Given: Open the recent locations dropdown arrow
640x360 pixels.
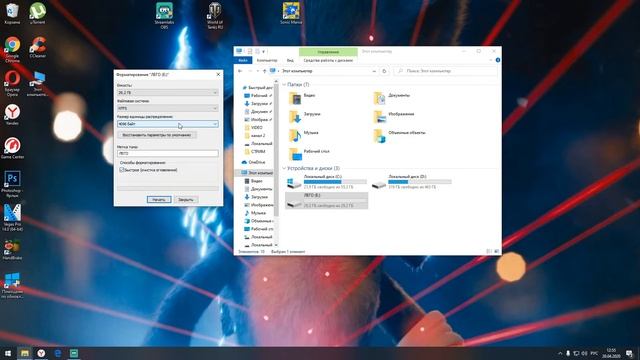Looking at the screenshot, I should (257, 71).
